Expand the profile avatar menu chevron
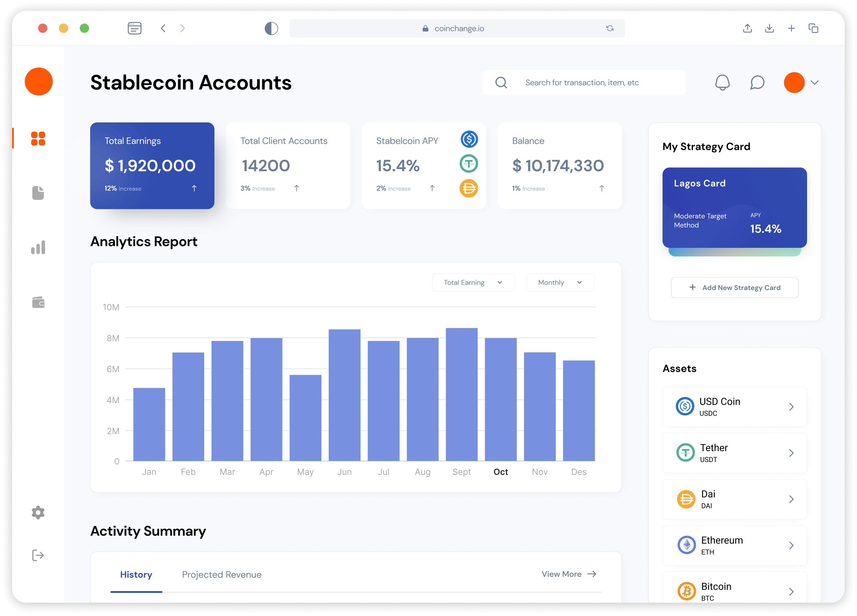The height and width of the screenshot is (616, 857). tap(815, 82)
